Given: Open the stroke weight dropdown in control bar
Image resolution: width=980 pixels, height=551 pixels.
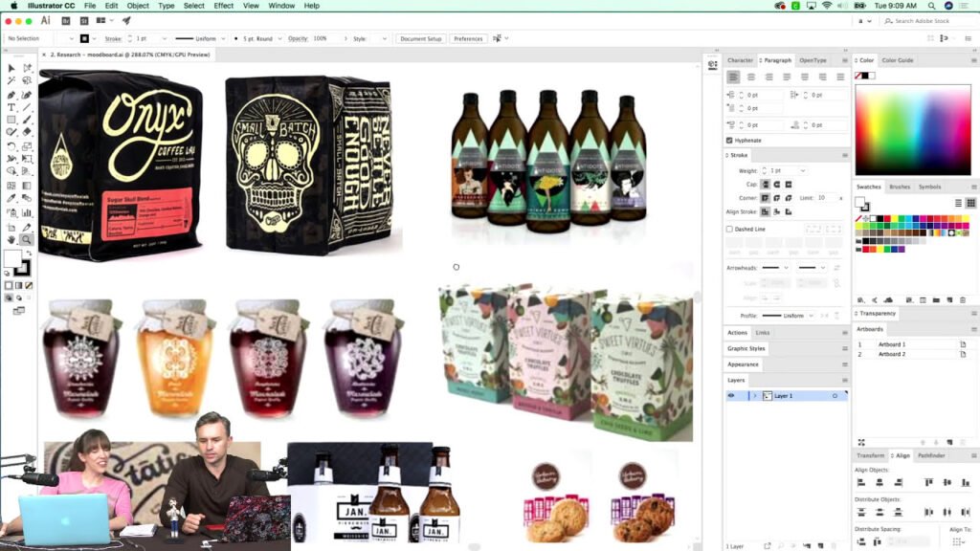Looking at the screenshot, I should (165, 38).
